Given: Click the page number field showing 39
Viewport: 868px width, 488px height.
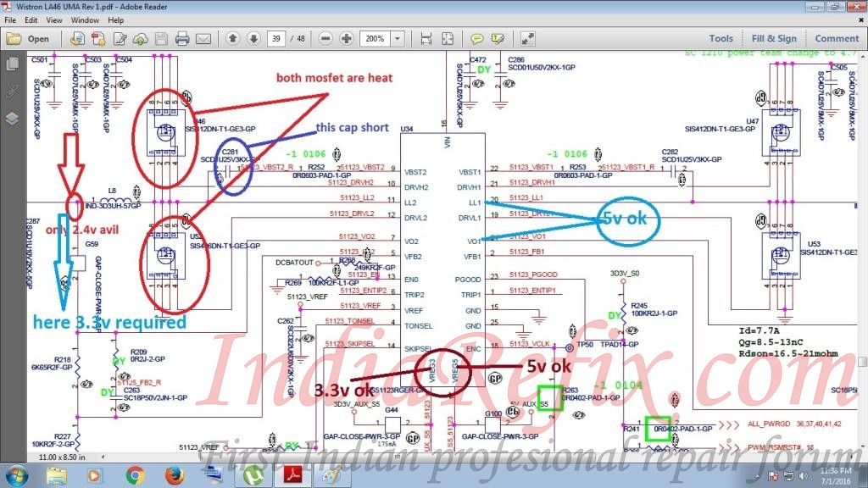Looking at the screenshot, I should [x=275, y=39].
